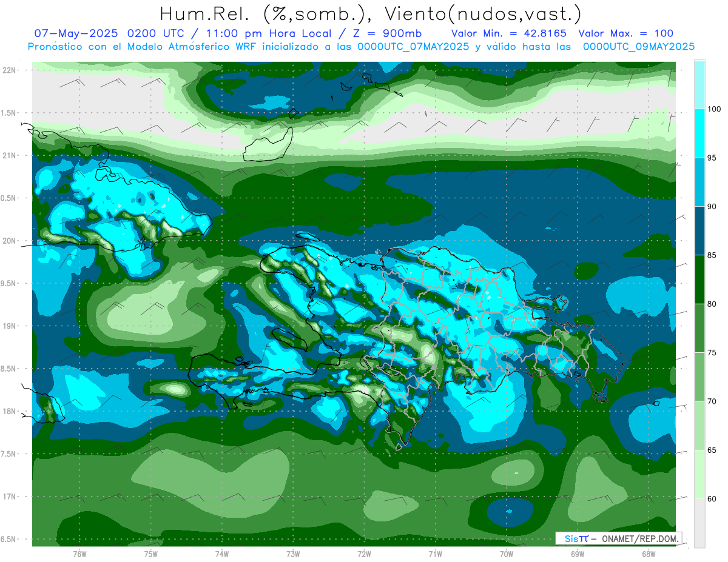The image size is (728, 562).
Task: Click the grey below-60 legend band
Action: pyautogui.click(x=699, y=523)
